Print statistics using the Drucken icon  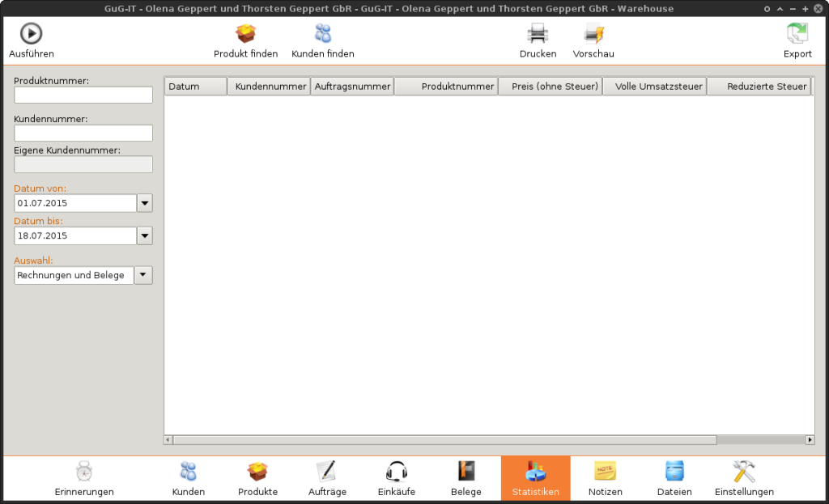click(x=538, y=34)
